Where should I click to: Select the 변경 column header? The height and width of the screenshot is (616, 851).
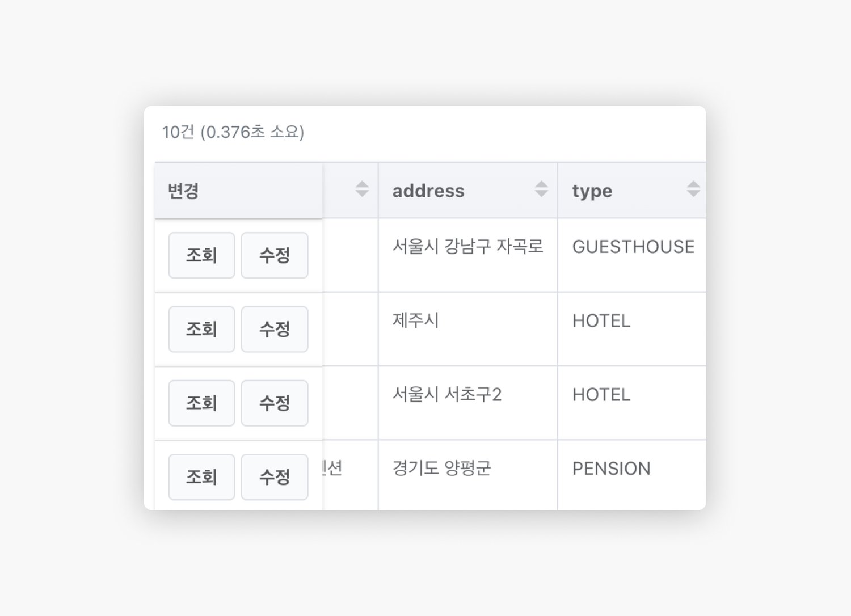coord(239,191)
